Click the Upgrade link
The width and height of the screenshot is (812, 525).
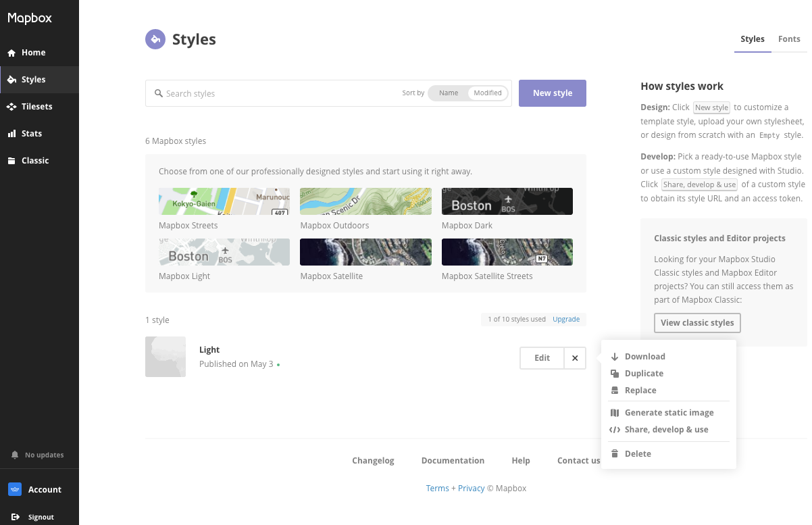click(566, 319)
